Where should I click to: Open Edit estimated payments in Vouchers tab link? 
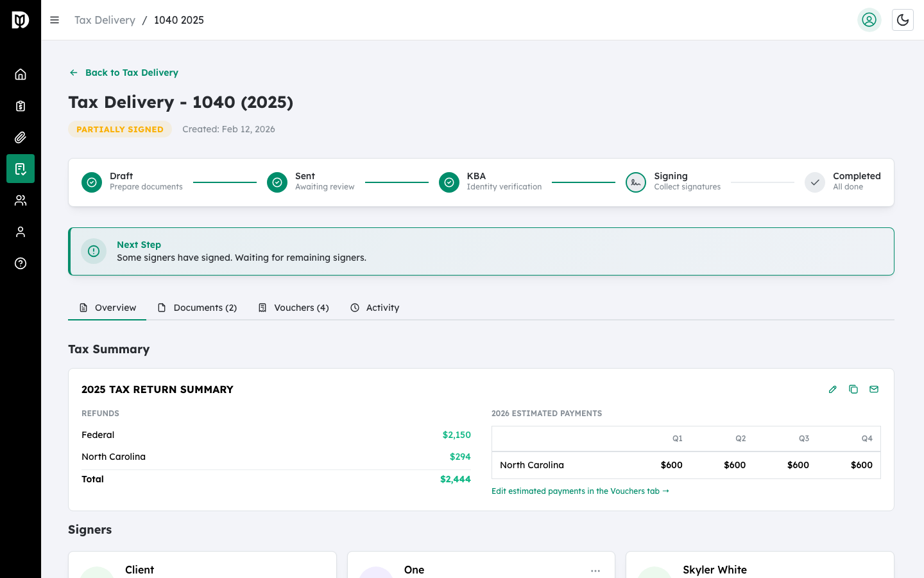click(x=580, y=491)
